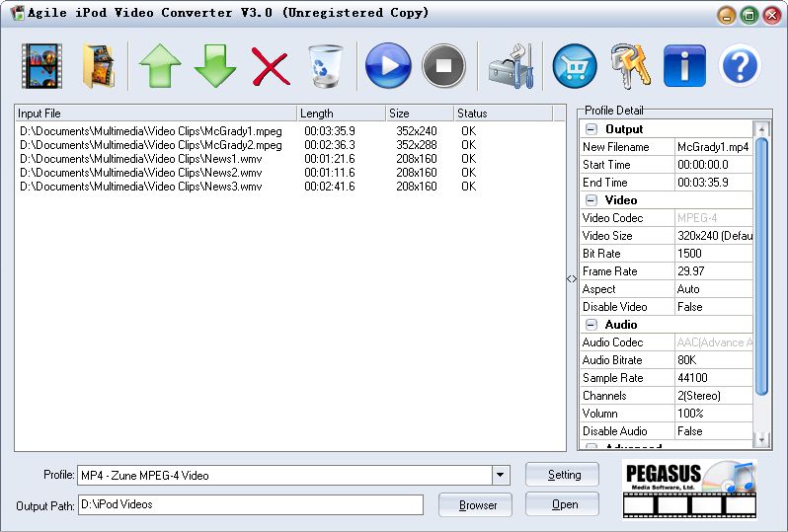Start conversion with blue play button
This screenshot has width=788, height=532.
pos(388,66)
